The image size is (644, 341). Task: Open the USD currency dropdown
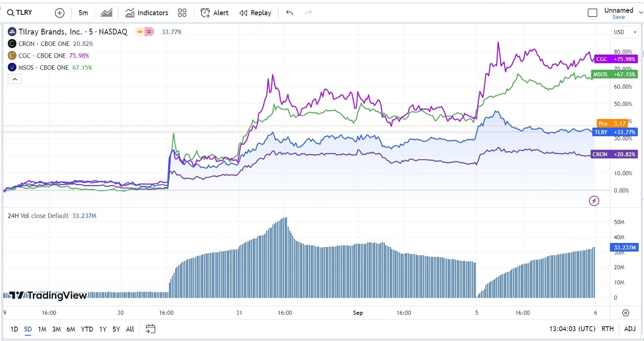click(x=625, y=32)
